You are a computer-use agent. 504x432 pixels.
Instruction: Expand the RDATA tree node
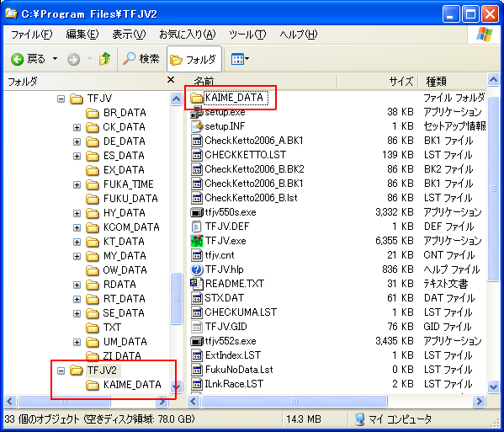[x=77, y=285]
